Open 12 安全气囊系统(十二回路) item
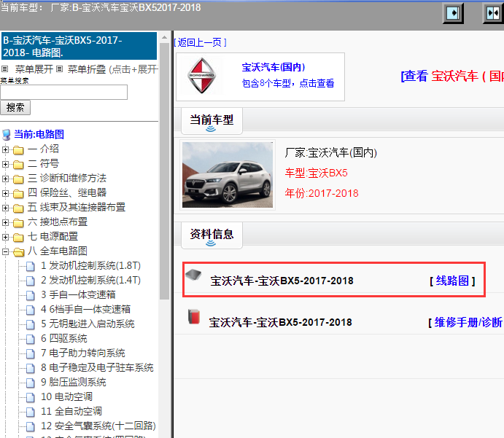The image size is (504, 438). [x=98, y=426]
